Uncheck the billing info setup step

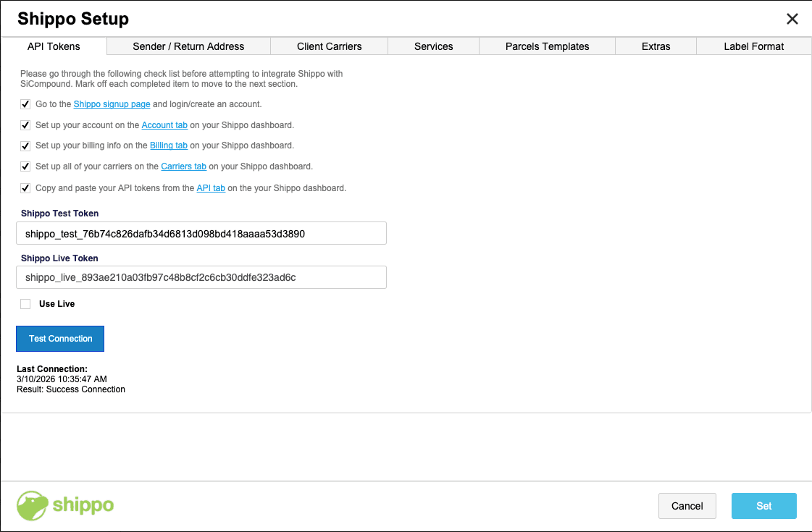tap(25, 145)
